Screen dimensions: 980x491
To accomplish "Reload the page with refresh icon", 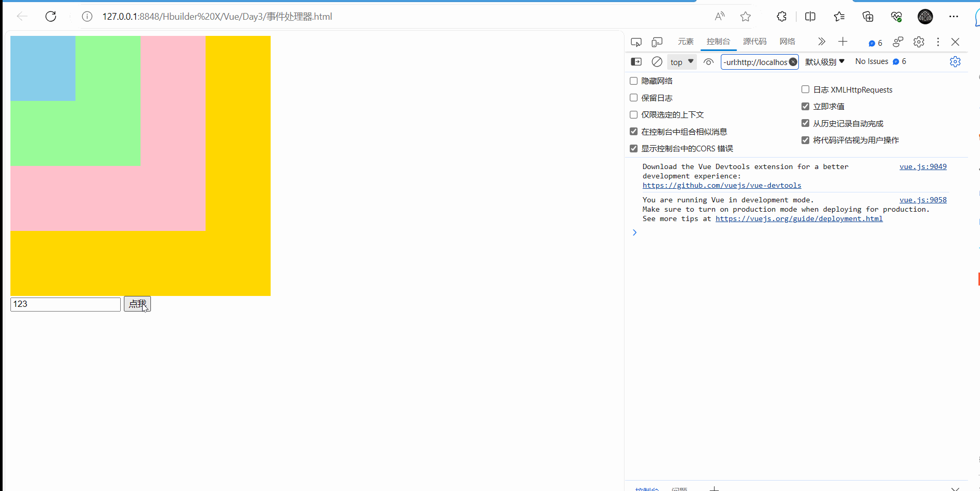I will pyautogui.click(x=50, y=17).
